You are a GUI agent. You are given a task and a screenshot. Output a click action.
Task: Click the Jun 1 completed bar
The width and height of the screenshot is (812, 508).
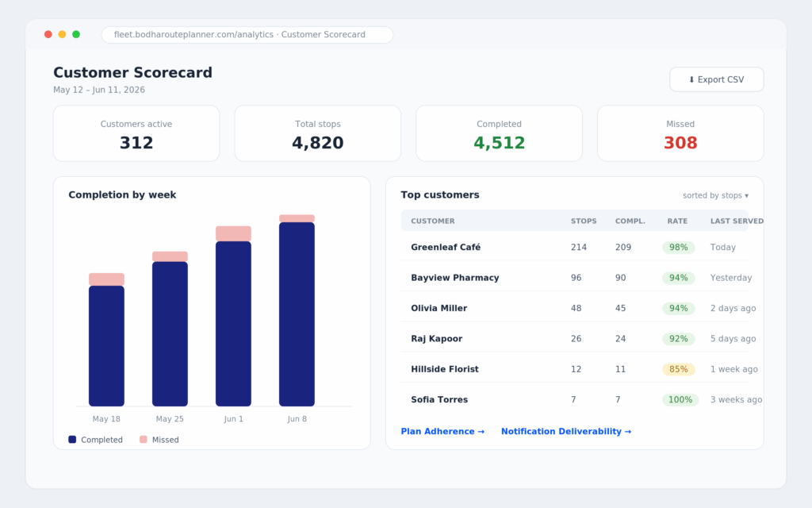pyautogui.click(x=234, y=324)
